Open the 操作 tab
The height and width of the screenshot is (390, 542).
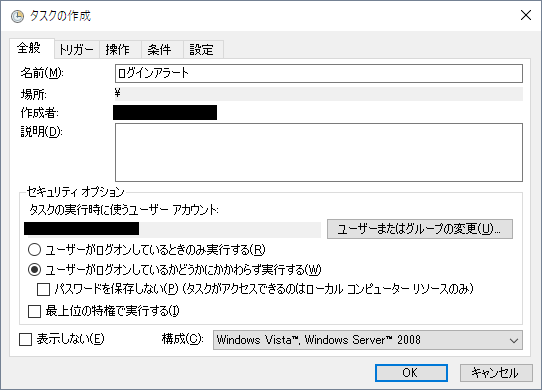tap(120, 49)
